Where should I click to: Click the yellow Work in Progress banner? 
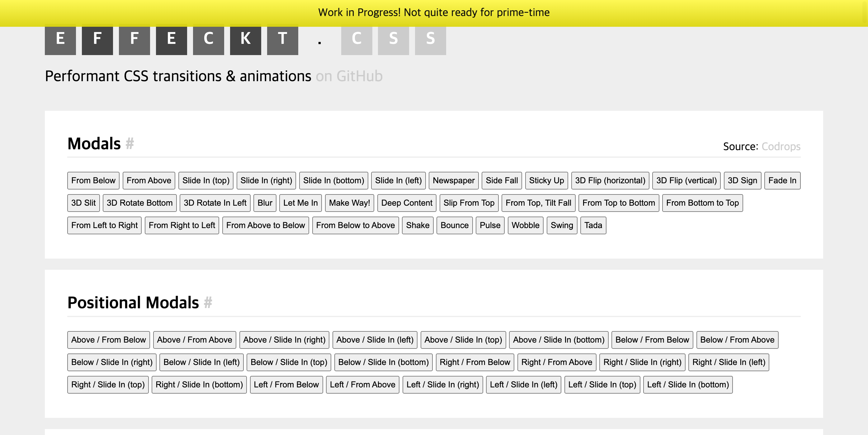coord(434,13)
